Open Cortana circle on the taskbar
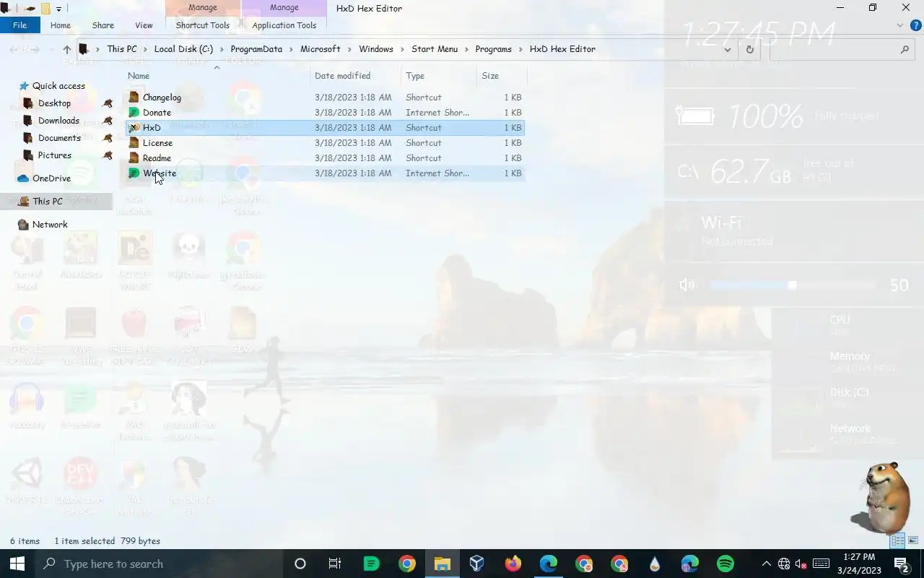 tap(300, 564)
